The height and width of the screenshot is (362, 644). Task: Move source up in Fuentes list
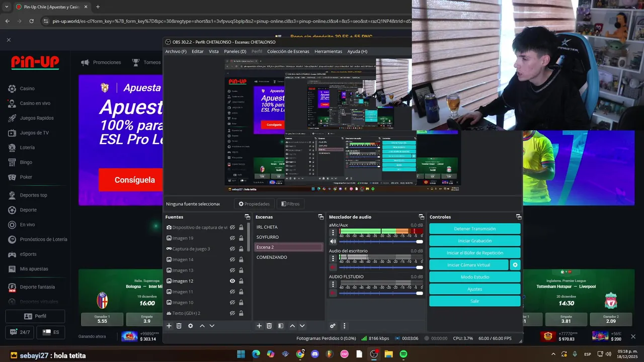[x=202, y=326]
